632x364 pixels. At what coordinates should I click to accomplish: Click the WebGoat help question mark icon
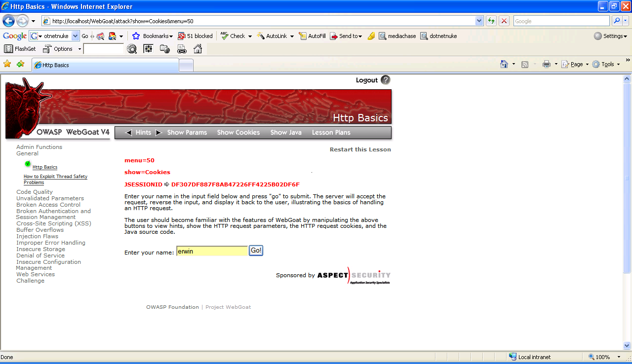pos(385,80)
